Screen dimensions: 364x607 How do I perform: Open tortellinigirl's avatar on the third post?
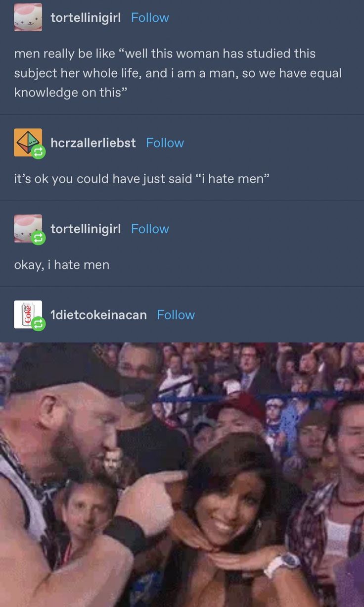[x=28, y=228]
